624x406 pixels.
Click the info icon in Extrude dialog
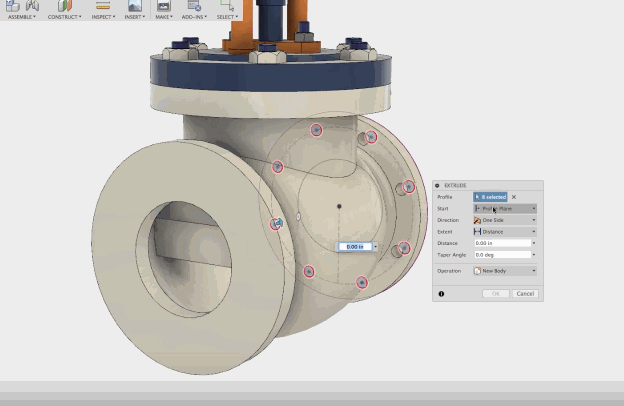click(x=441, y=294)
